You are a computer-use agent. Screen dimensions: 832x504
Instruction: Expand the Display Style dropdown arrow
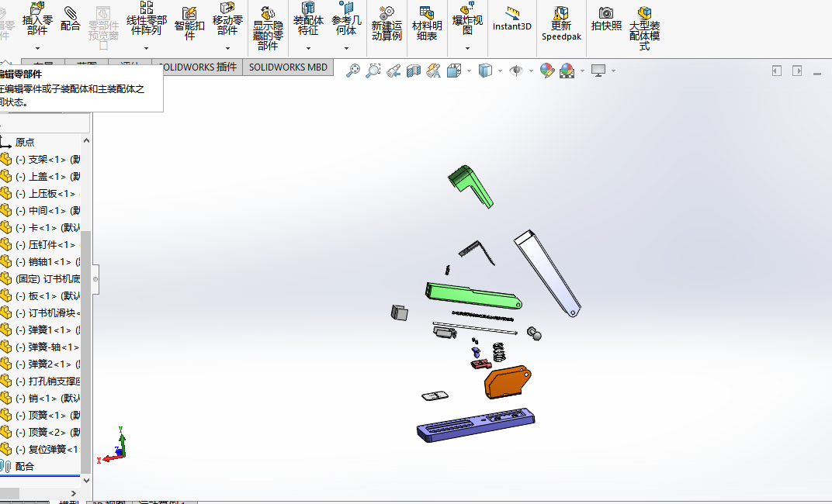coord(501,71)
